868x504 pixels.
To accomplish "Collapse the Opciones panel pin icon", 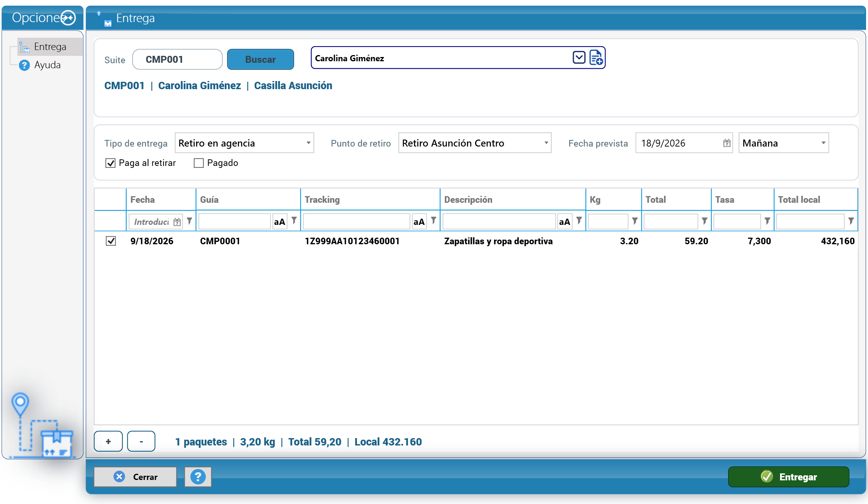I will (69, 18).
